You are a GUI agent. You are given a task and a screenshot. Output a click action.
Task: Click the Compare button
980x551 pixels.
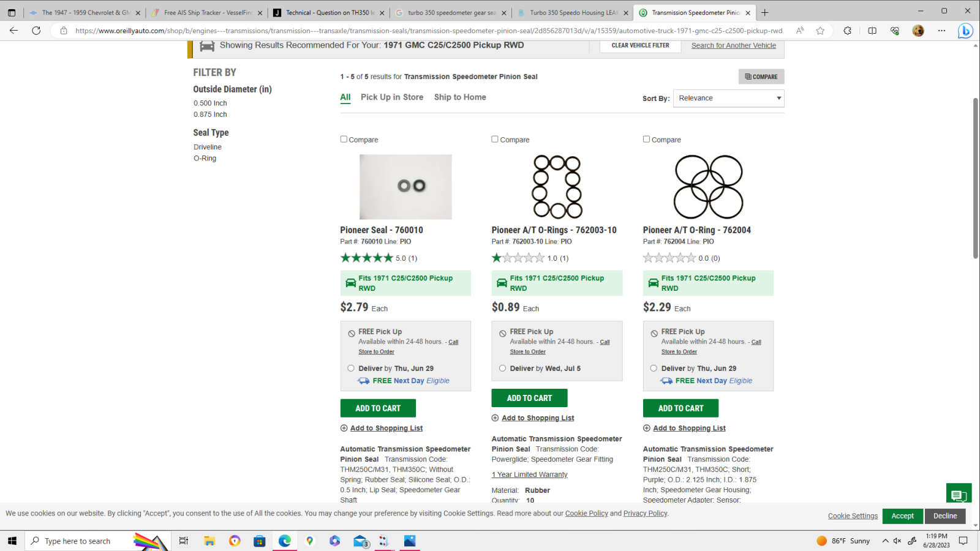pos(761,77)
